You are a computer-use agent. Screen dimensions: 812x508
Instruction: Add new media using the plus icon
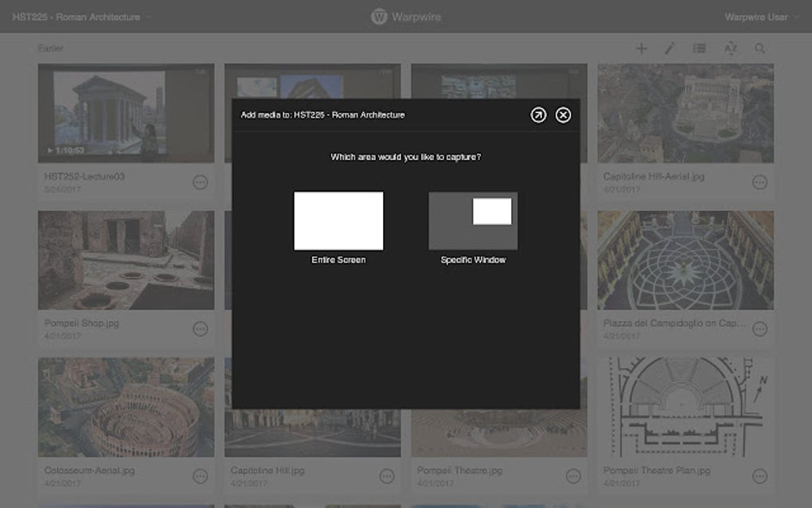pyautogui.click(x=641, y=48)
